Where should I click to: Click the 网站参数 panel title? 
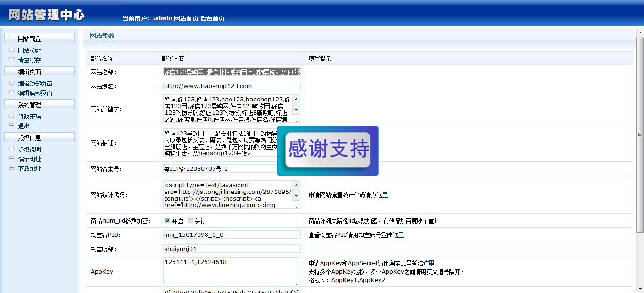tap(102, 35)
